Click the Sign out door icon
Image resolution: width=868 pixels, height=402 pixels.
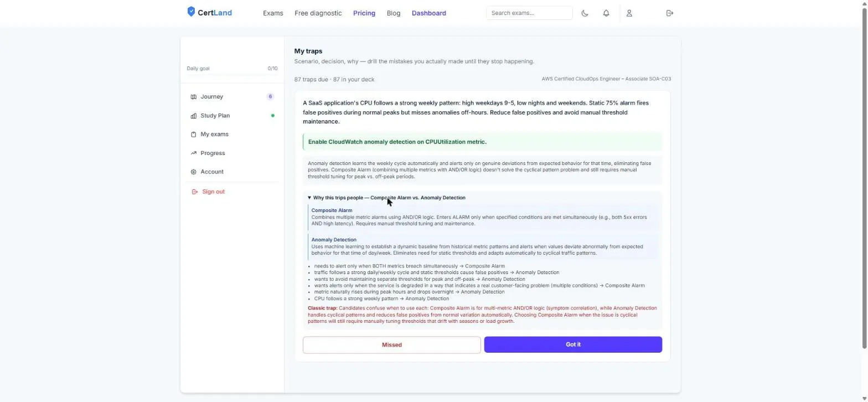tap(194, 192)
